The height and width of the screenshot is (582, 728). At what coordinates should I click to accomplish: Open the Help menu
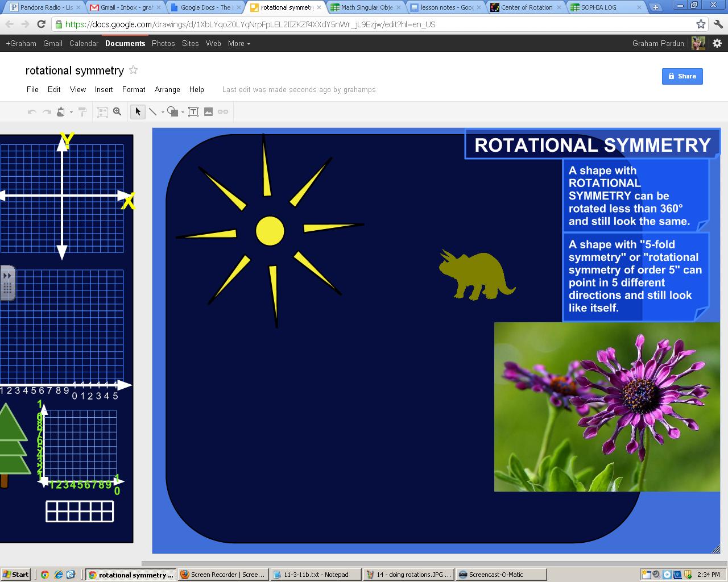(x=197, y=89)
